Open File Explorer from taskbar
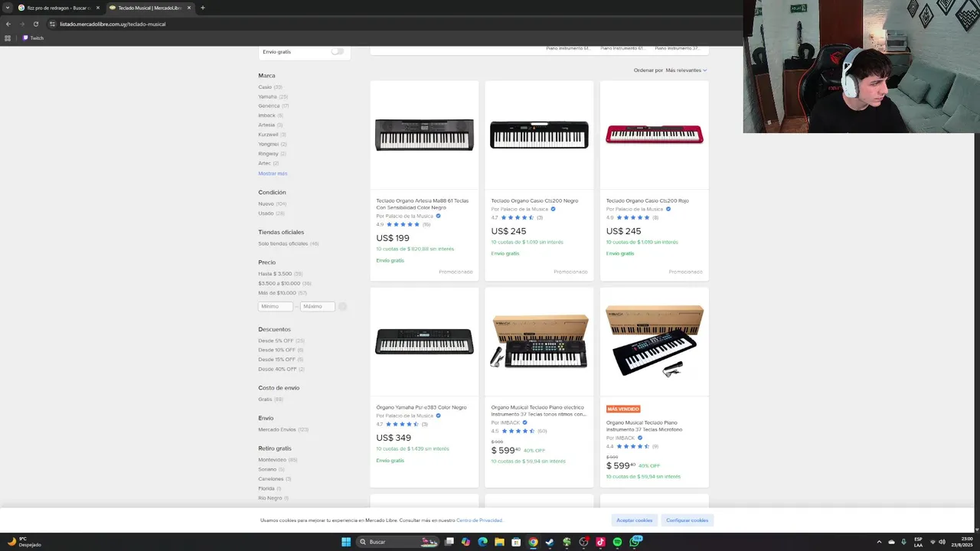Image resolution: width=980 pixels, height=551 pixels. (499, 542)
